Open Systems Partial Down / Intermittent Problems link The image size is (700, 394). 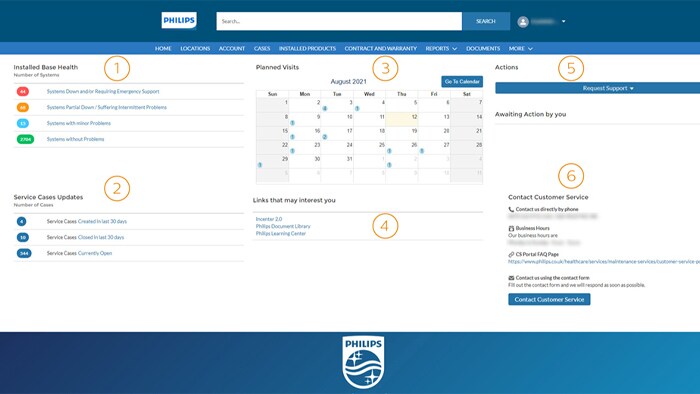[x=106, y=108]
